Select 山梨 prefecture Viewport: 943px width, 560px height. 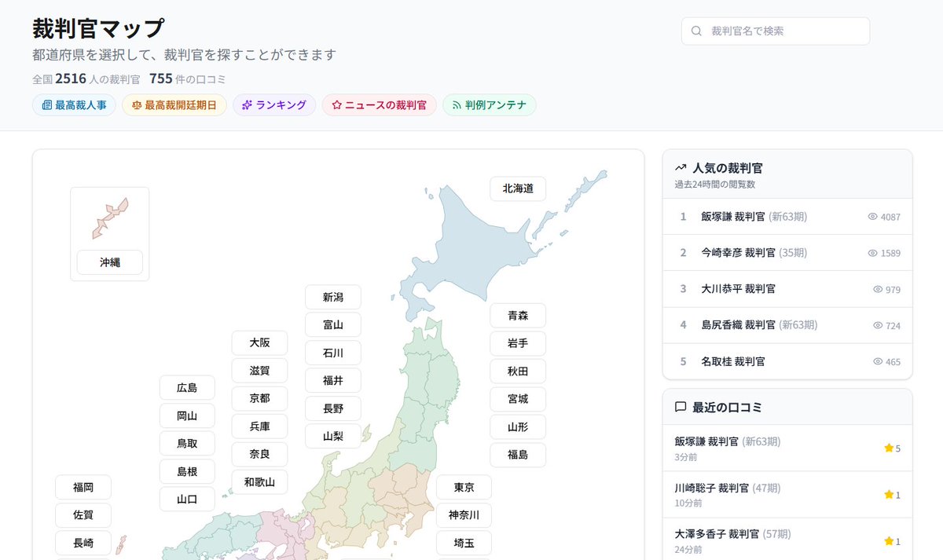point(333,437)
